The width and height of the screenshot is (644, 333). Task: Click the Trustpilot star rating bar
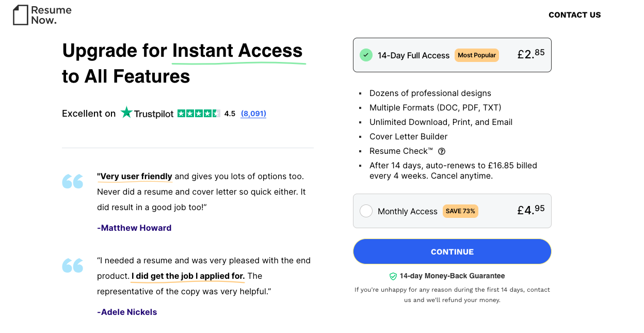point(199,114)
